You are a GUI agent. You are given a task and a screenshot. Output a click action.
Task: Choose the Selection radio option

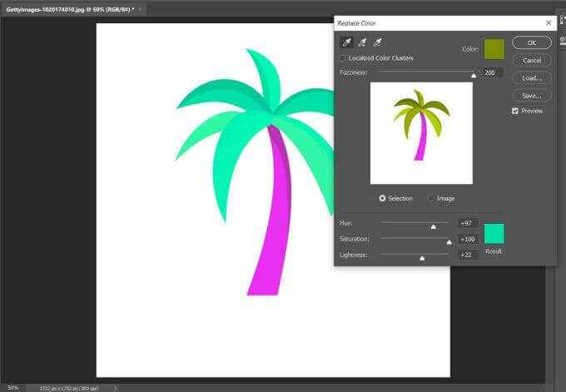click(x=382, y=198)
